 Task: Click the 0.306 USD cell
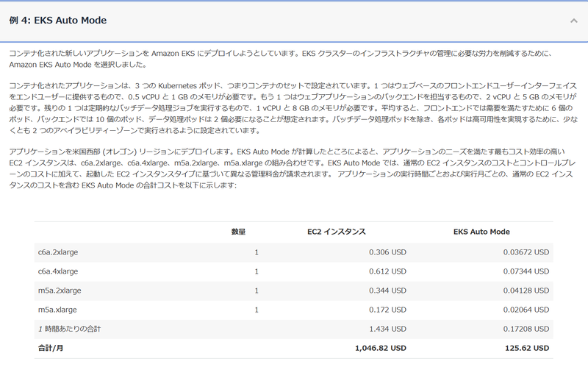click(387, 252)
